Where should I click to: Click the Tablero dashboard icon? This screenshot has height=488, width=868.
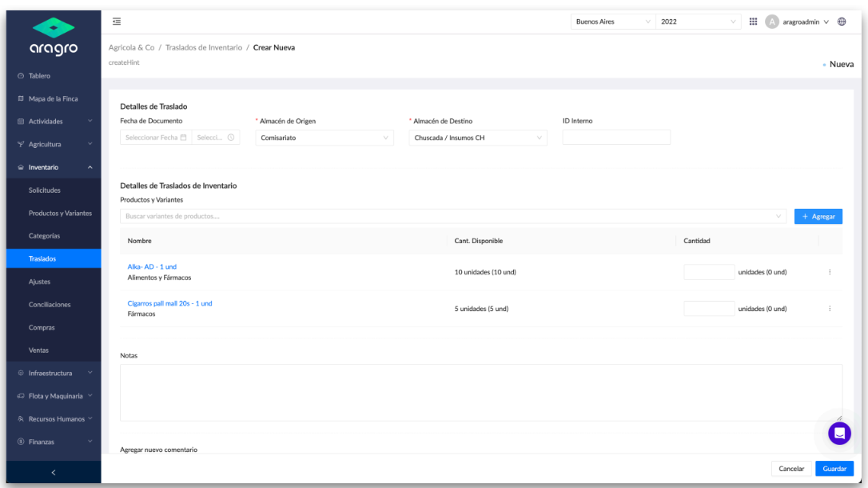point(21,76)
